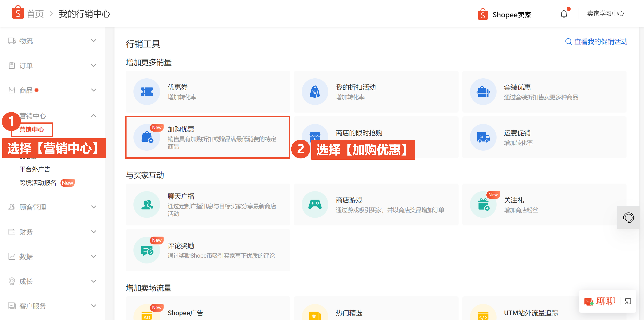Open the notification bell
Screen dimensions: 644x320
(x=564, y=14)
